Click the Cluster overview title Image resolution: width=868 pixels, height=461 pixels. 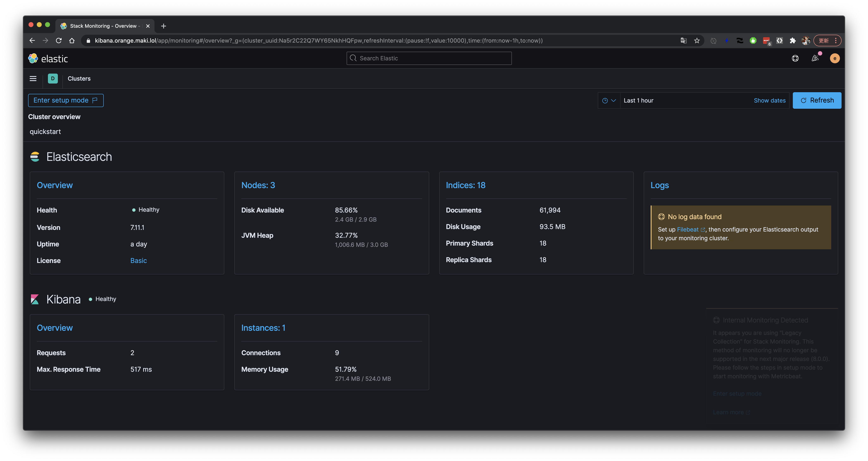click(x=54, y=117)
